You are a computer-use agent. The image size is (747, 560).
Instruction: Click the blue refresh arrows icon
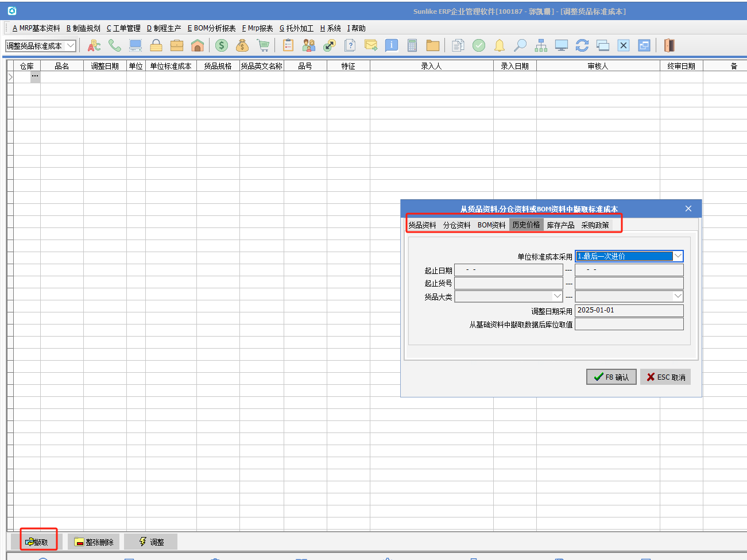(582, 45)
